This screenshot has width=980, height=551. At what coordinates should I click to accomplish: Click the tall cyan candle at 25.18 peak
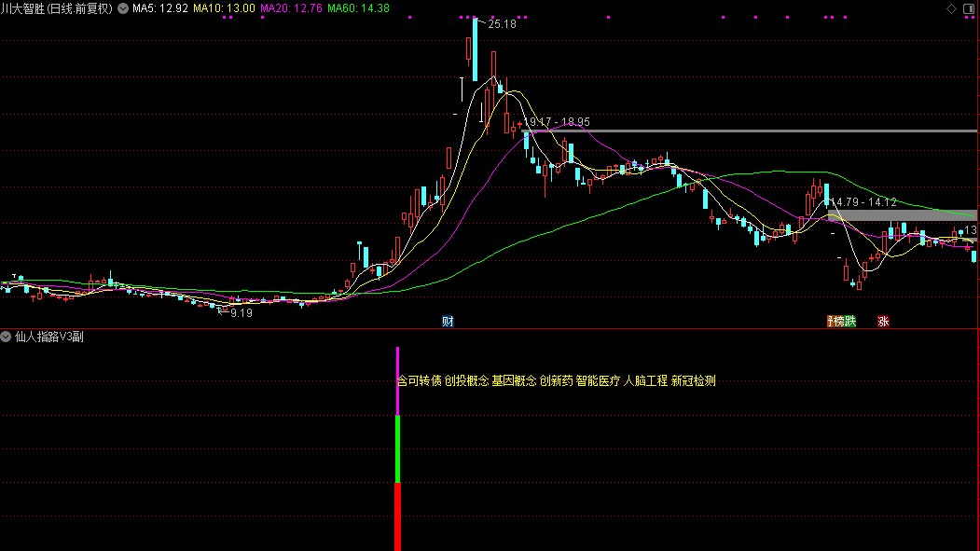click(475, 49)
